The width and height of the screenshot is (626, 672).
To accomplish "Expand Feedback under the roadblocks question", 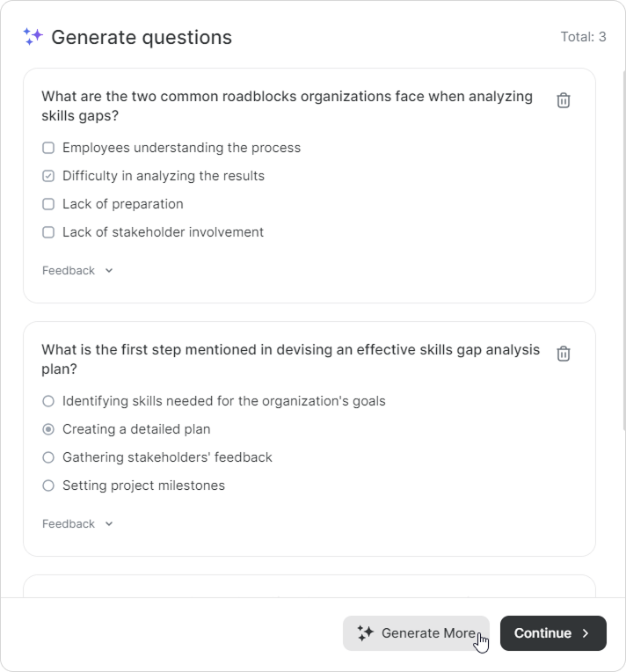I will pos(77,271).
